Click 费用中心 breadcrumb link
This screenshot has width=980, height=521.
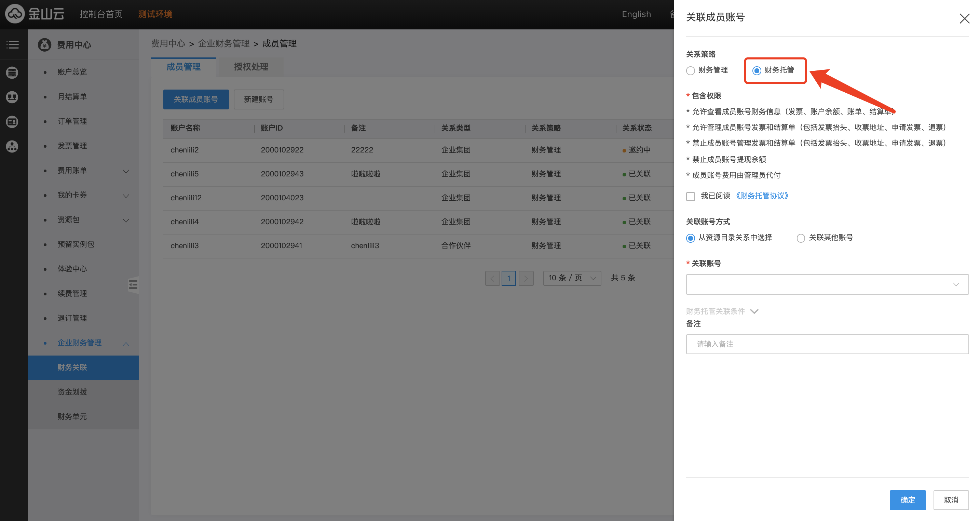(168, 43)
